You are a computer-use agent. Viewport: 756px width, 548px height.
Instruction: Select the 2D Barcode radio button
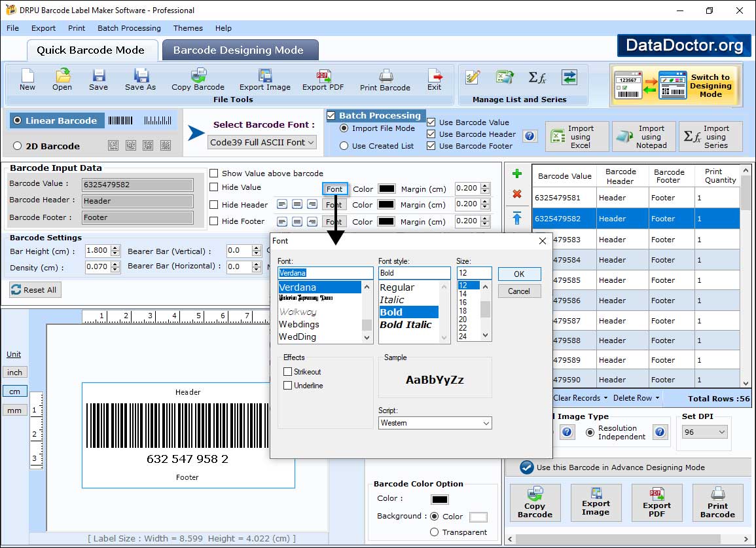pos(18,146)
